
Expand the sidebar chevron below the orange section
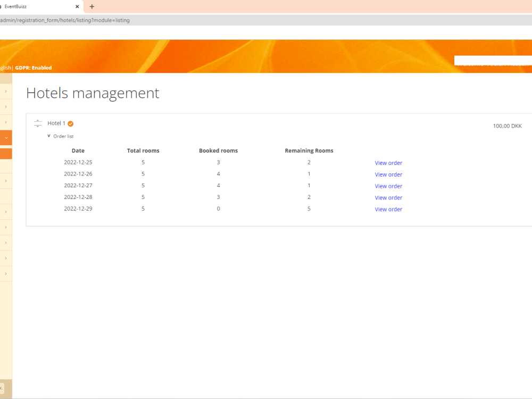(5, 181)
